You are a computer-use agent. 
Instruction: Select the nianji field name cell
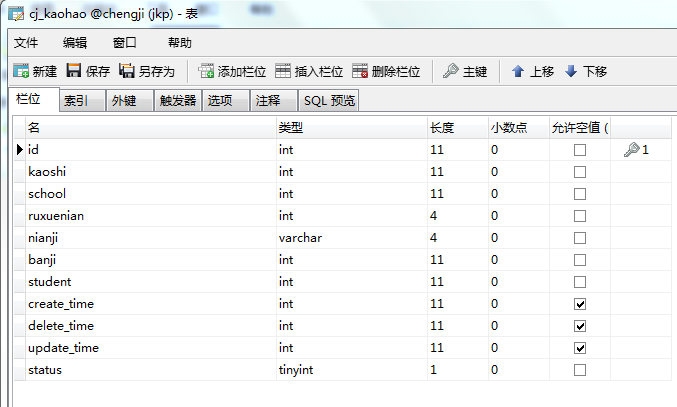pyautogui.click(x=151, y=238)
